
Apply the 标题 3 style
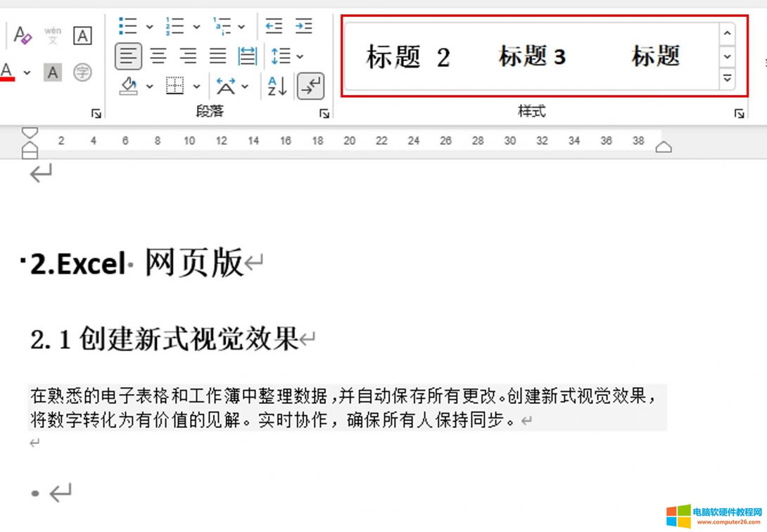[x=532, y=56]
